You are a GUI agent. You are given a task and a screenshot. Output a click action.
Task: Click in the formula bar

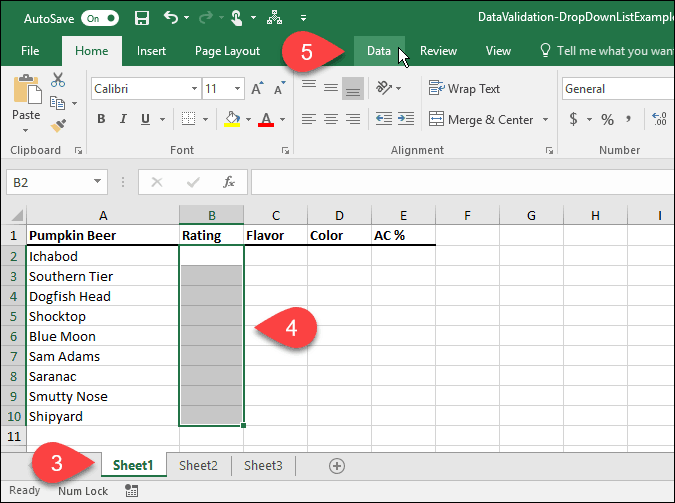pos(463,182)
